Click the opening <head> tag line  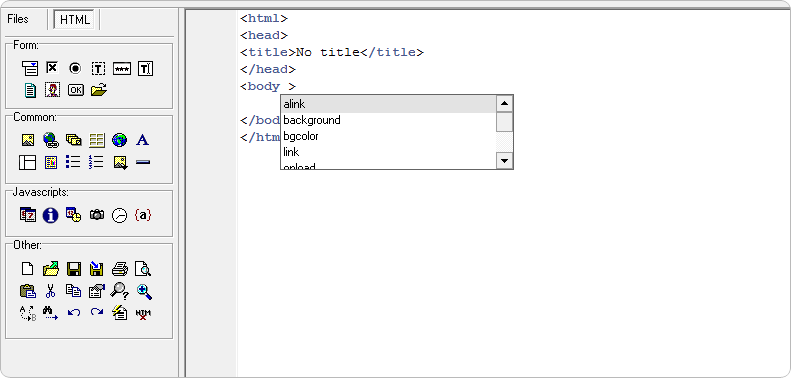tap(264, 35)
